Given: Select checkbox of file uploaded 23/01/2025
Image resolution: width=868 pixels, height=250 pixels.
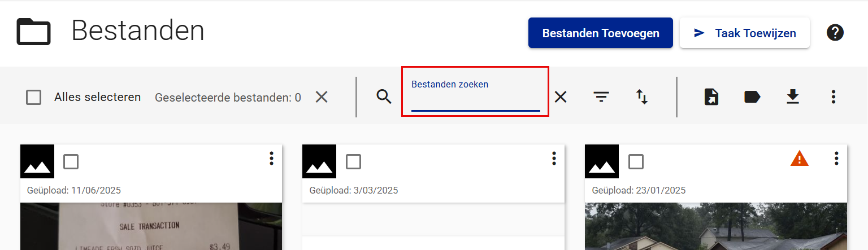Looking at the screenshot, I should (x=636, y=162).
